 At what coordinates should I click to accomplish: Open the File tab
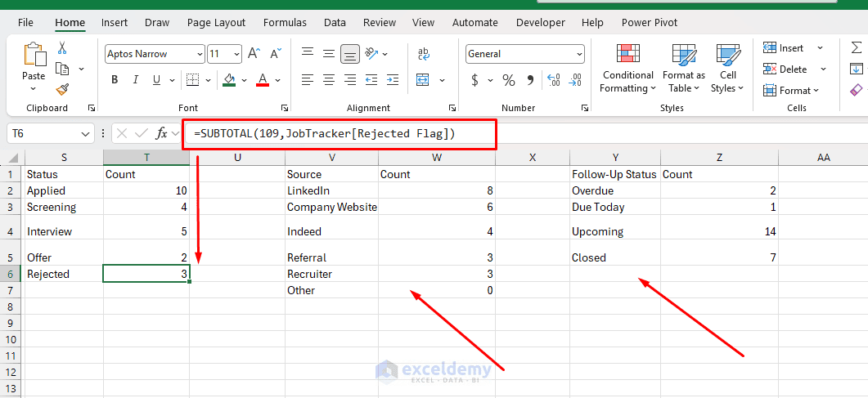[25, 23]
